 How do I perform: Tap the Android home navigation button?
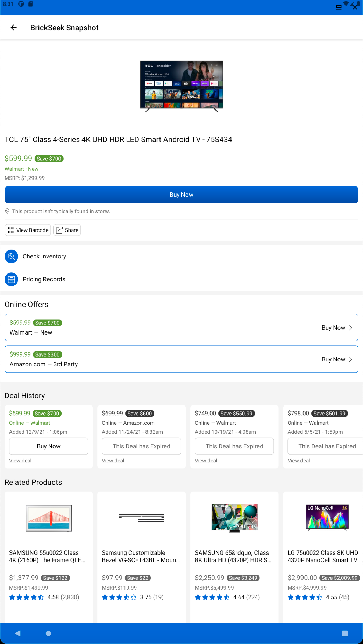(x=49, y=633)
